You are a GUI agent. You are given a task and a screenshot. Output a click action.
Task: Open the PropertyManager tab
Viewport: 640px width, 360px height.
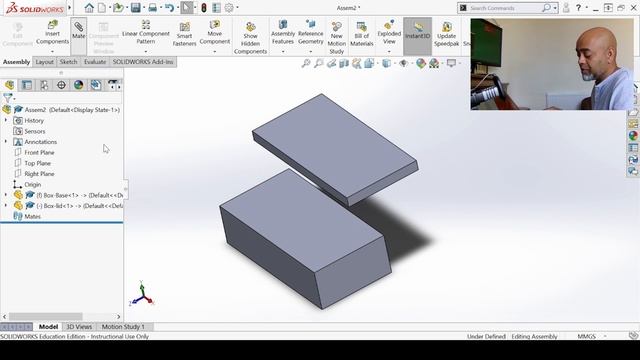27,85
